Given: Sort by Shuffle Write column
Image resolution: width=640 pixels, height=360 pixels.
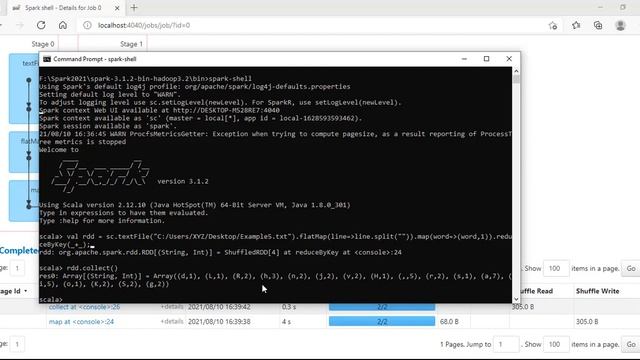Looking at the screenshot, I should (x=598, y=291).
